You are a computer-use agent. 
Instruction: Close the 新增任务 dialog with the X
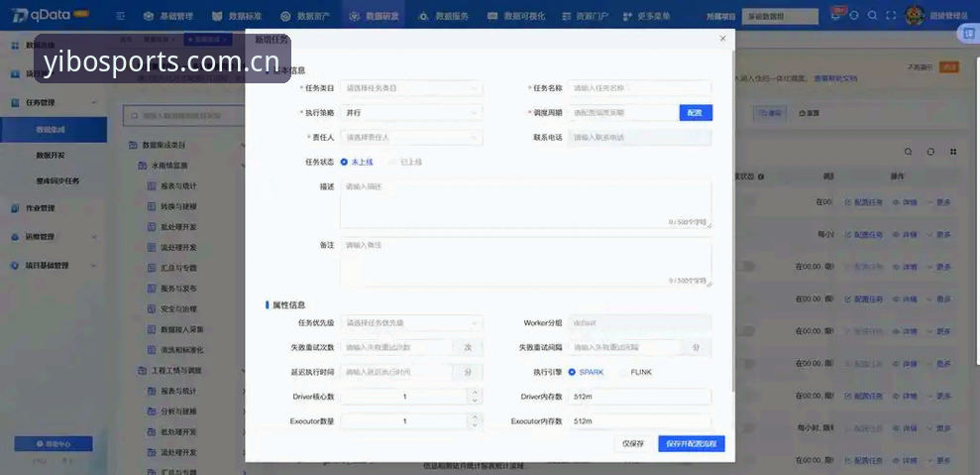(x=723, y=39)
